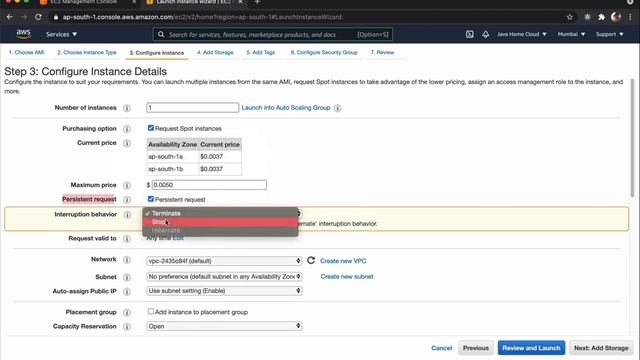The height and width of the screenshot is (360, 640).
Task: Click the Previous button
Action: (x=476, y=348)
